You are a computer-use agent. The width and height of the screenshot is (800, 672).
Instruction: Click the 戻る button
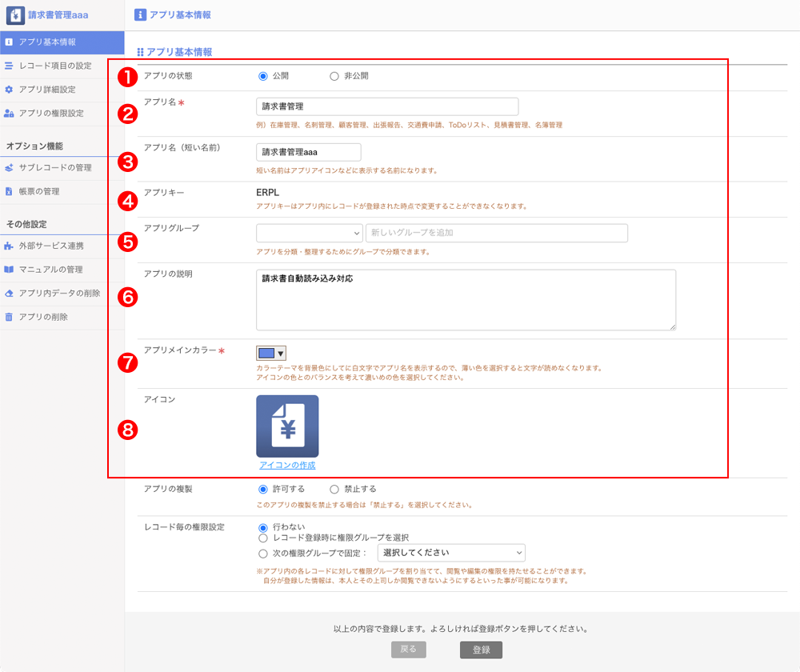click(x=409, y=650)
